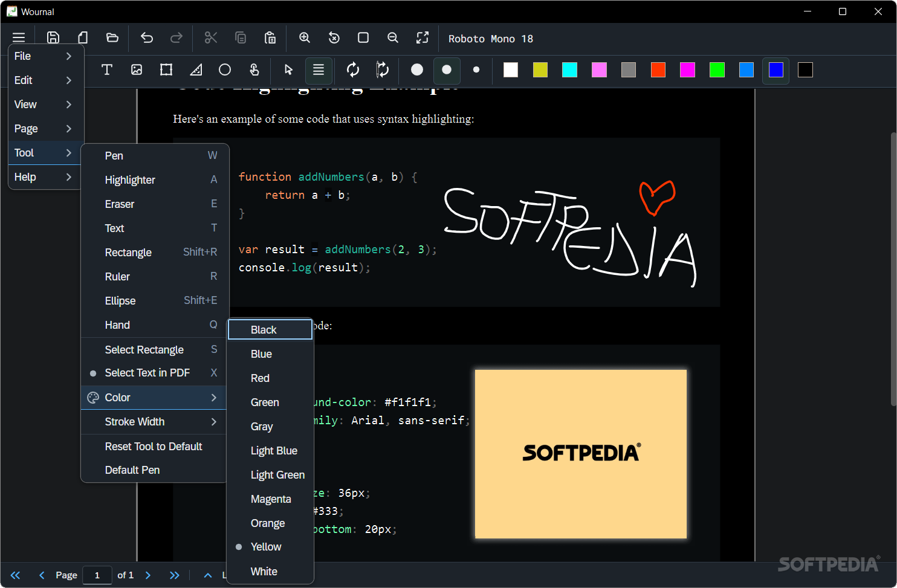Click the Tool menu entry

[x=44, y=152]
